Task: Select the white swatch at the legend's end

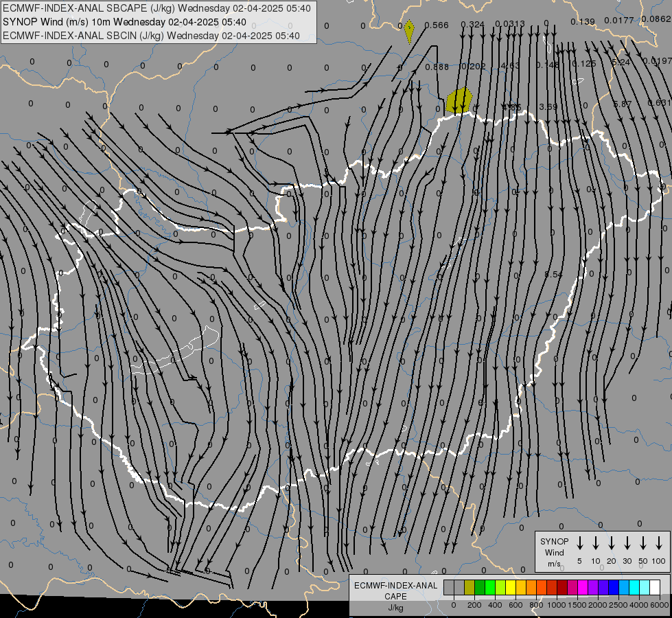Action: 654,588
